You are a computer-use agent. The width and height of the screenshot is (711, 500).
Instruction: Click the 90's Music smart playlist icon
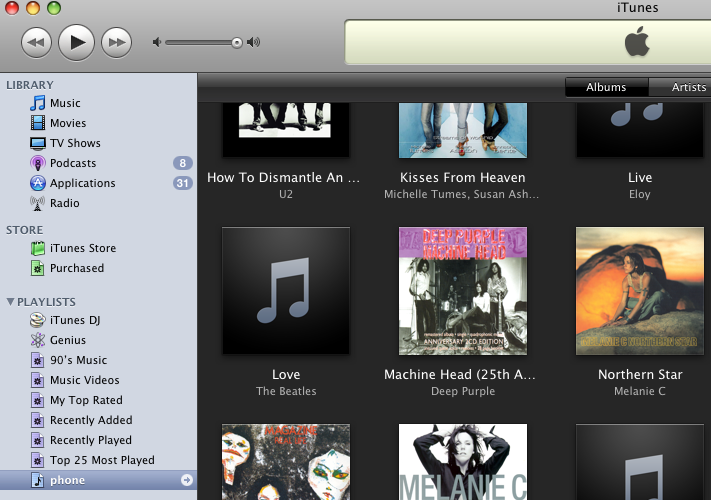point(38,360)
